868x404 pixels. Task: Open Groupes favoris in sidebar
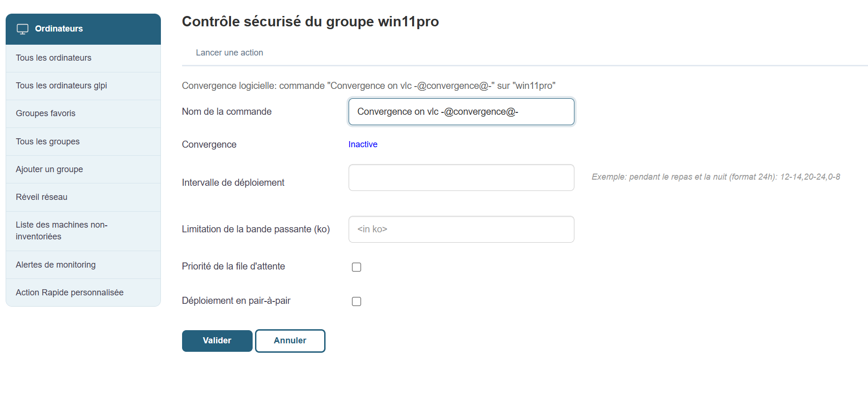[x=46, y=113]
